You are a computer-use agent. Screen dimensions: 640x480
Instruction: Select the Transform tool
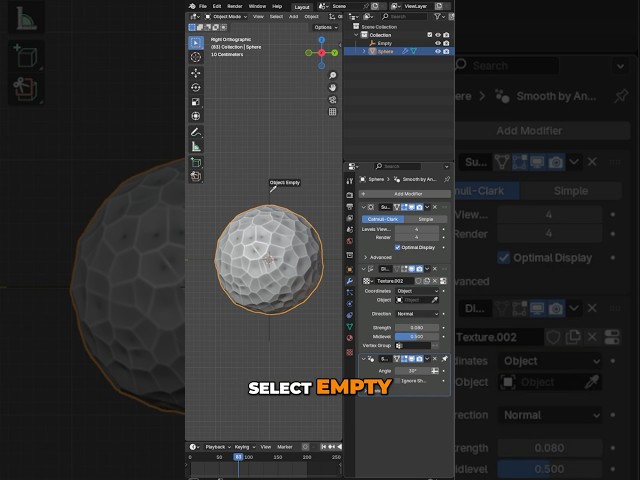(x=196, y=116)
